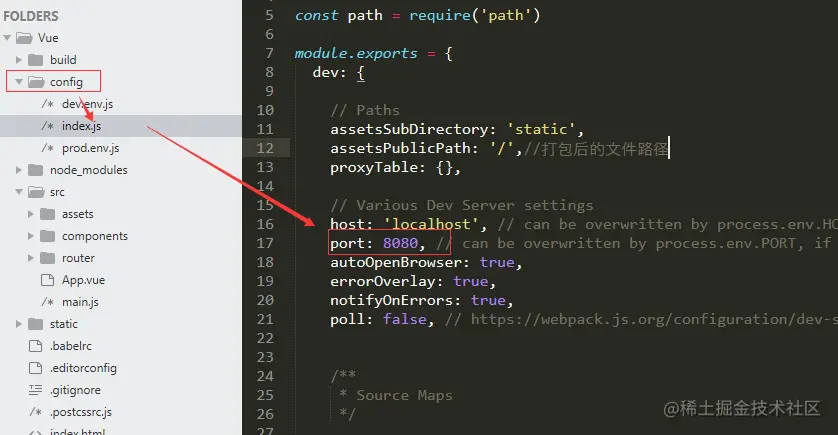Image resolution: width=838 pixels, height=435 pixels.
Task: Open .editorconfig file
Action: pyautogui.click(x=83, y=368)
